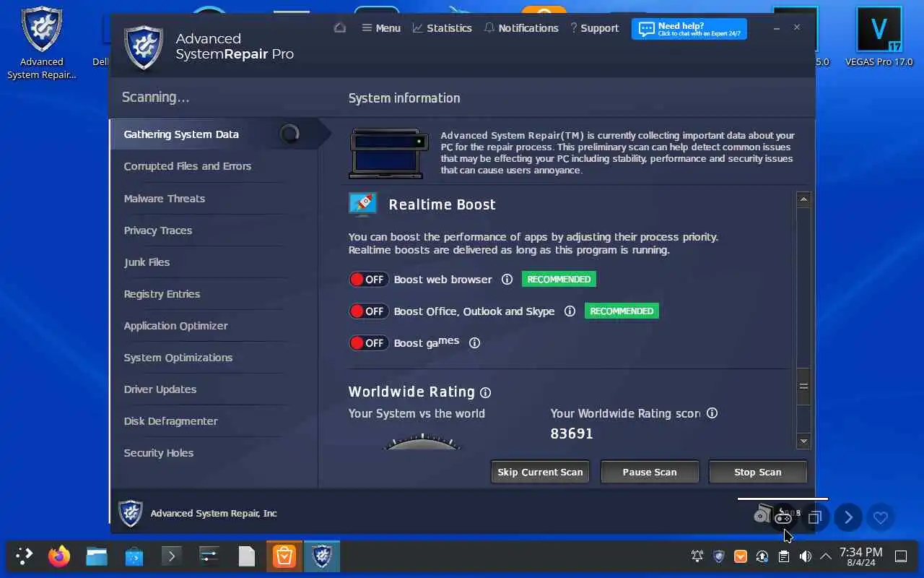Click info icon beside Boost games
Image resolution: width=924 pixels, height=578 pixels.
(x=474, y=343)
